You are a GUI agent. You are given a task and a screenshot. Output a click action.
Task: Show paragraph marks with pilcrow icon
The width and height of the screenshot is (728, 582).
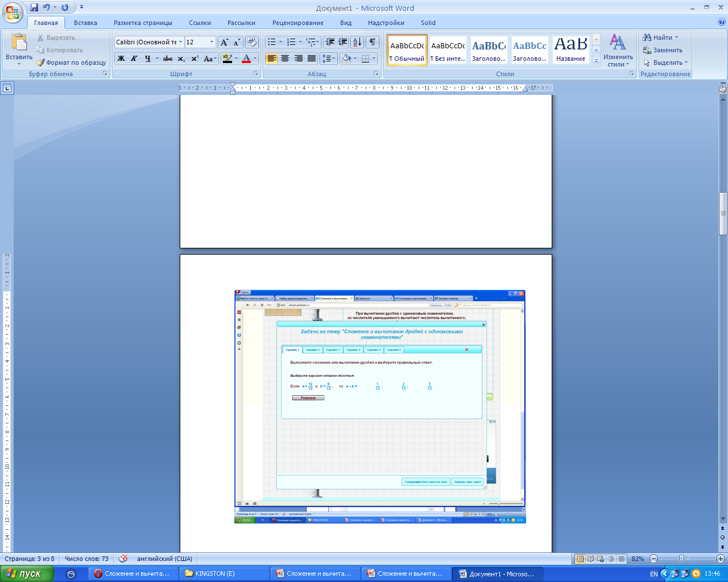pos(373,42)
